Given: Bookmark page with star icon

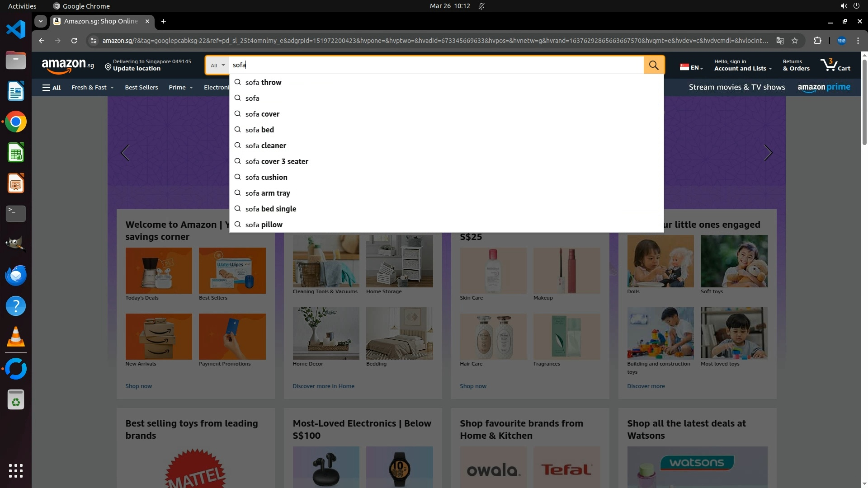Looking at the screenshot, I should (x=795, y=41).
